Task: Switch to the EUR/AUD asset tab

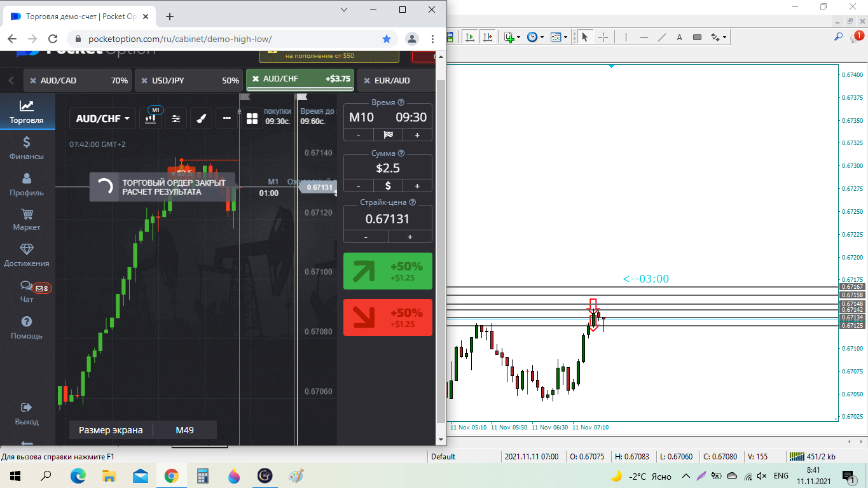Action: click(x=397, y=81)
